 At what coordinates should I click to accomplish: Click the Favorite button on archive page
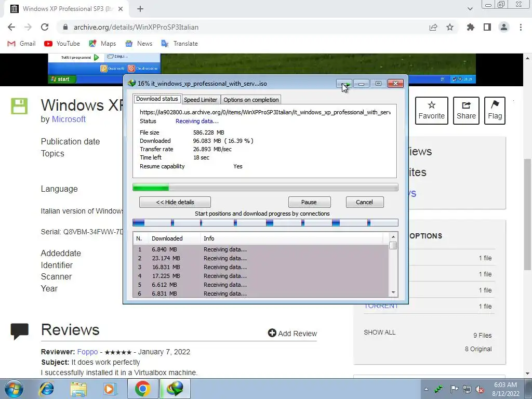(432, 111)
